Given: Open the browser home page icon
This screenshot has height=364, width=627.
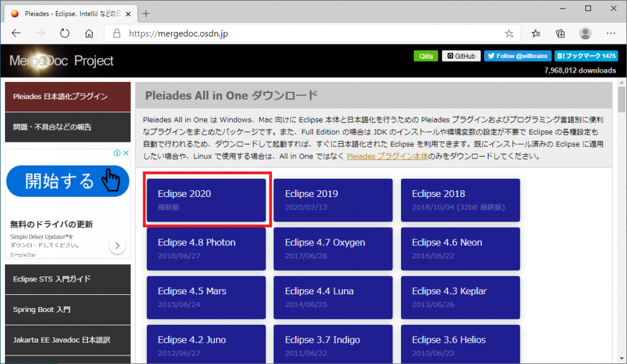Looking at the screenshot, I should click(x=89, y=33).
